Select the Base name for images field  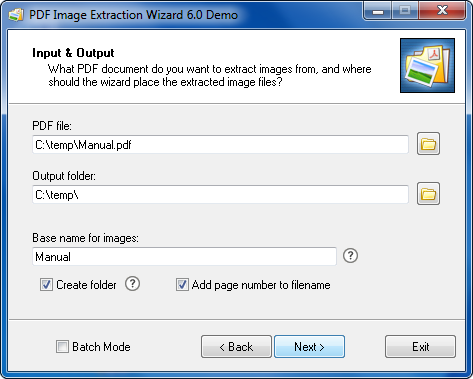184,256
